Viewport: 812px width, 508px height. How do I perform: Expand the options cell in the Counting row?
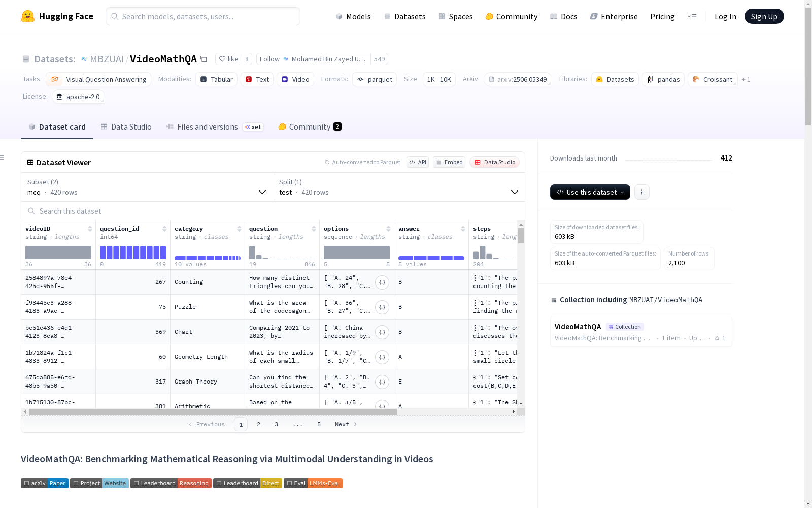click(382, 282)
